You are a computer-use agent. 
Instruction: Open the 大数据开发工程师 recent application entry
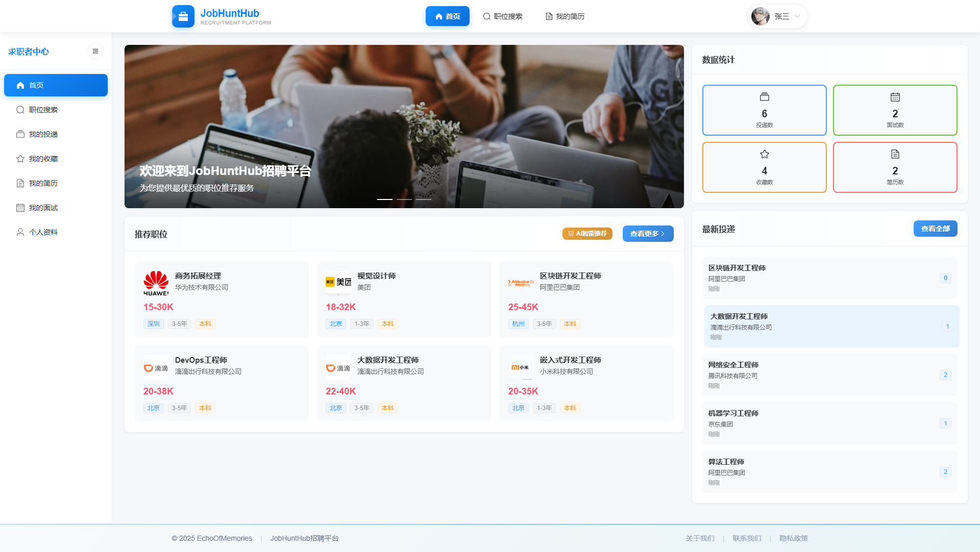pos(831,326)
